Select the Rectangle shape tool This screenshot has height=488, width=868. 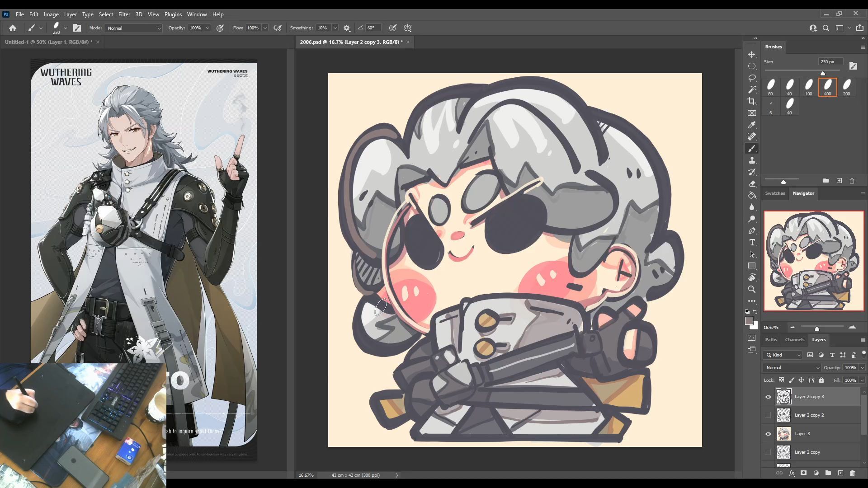(752, 266)
